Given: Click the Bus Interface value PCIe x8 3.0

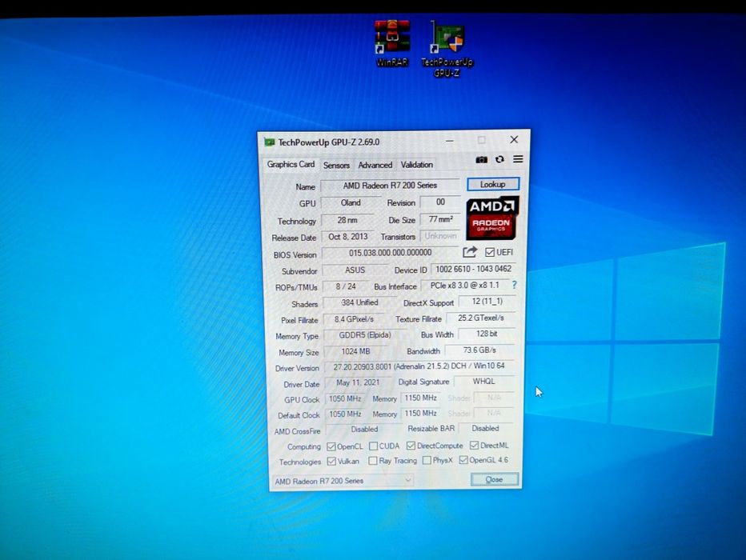Looking at the screenshot, I should point(465,286).
